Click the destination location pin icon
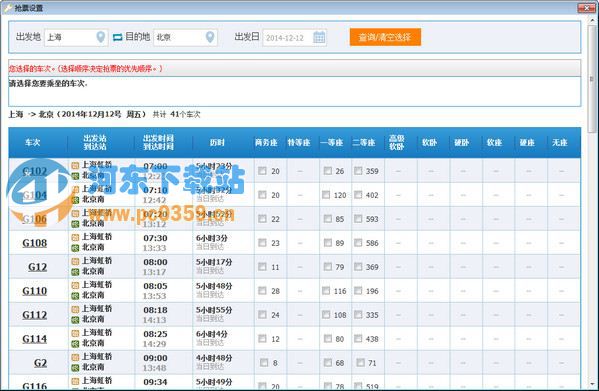The image size is (599, 391). point(210,37)
